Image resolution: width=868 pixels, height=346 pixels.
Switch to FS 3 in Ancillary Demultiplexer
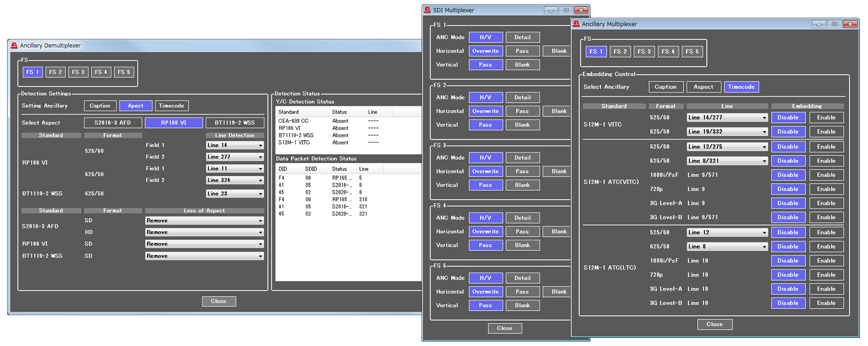pyautogui.click(x=78, y=72)
